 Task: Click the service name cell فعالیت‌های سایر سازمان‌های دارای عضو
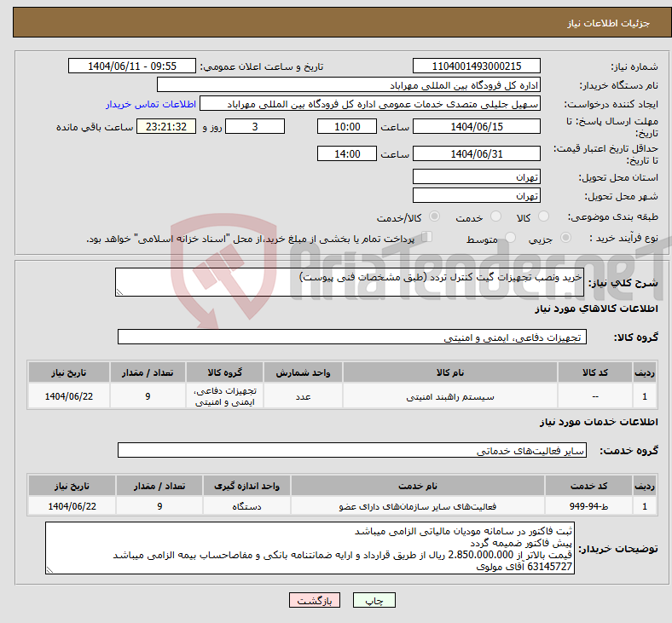[x=418, y=506]
